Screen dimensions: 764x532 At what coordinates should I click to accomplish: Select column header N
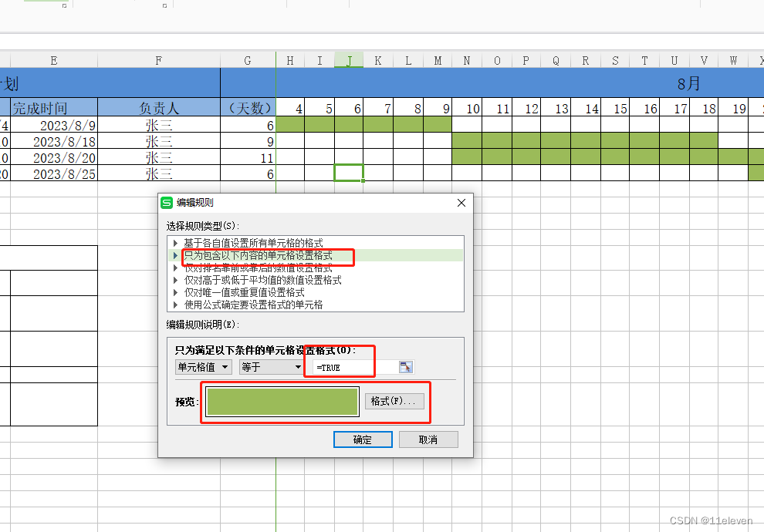click(467, 60)
